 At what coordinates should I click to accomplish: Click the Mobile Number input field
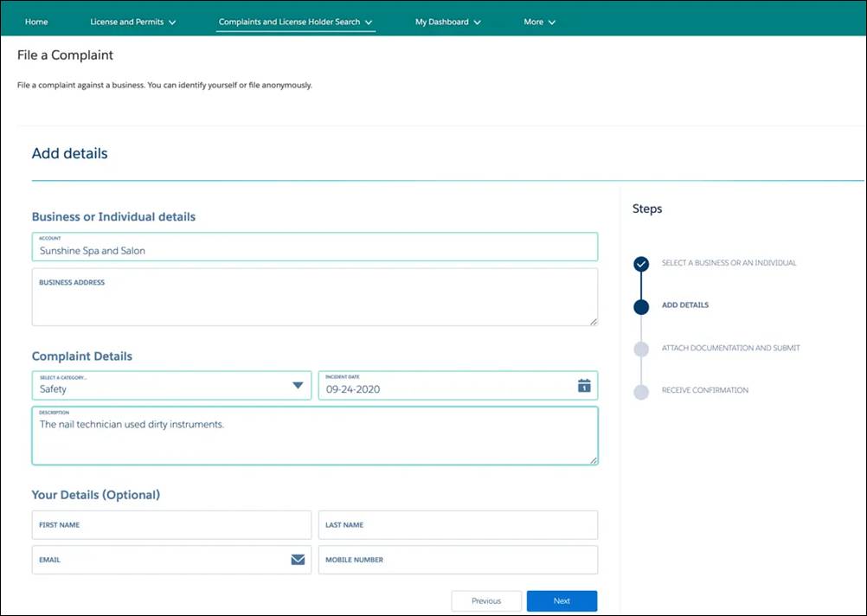point(458,560)
